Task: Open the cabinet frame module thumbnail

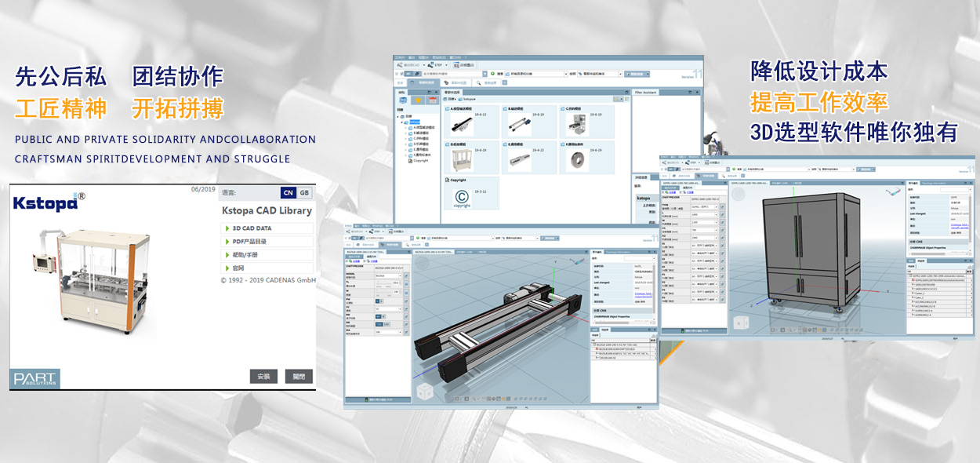Action: point(463,159)
